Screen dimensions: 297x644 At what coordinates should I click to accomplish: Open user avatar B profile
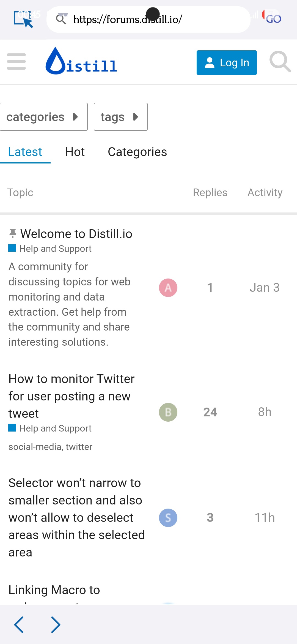(168, 412)
